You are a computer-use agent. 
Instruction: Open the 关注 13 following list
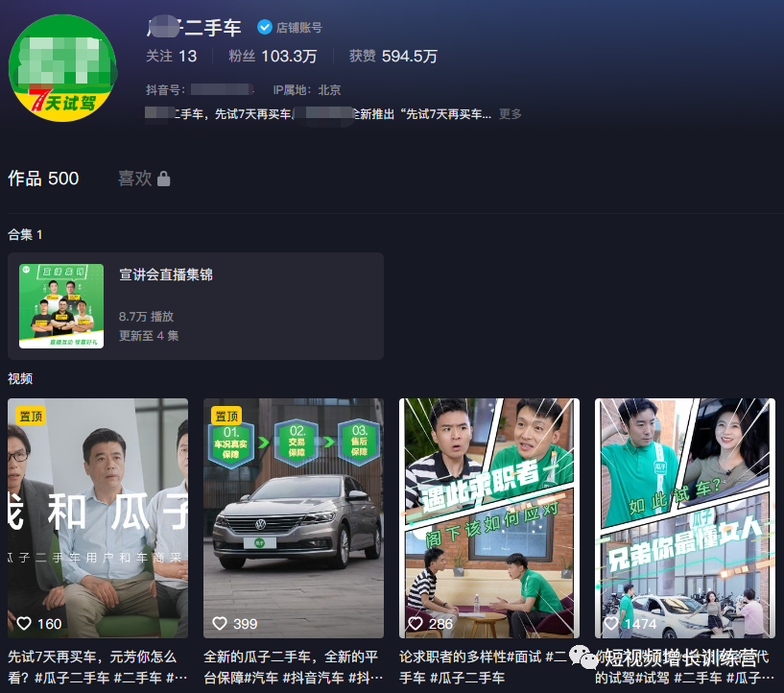click(171, 57)
